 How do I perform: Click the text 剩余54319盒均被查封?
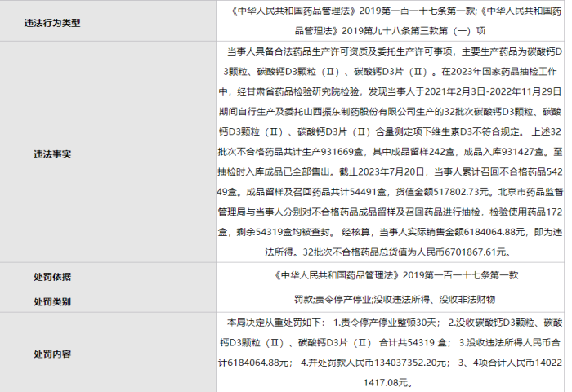pos(284,232)
